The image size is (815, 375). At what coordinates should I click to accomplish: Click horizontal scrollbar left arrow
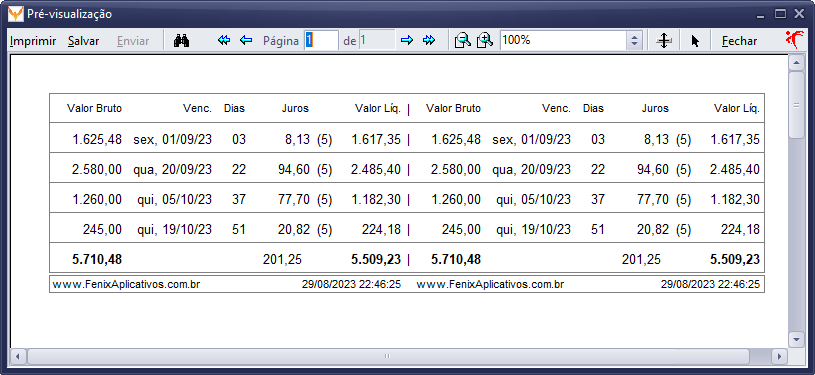[x=18, y=356]
